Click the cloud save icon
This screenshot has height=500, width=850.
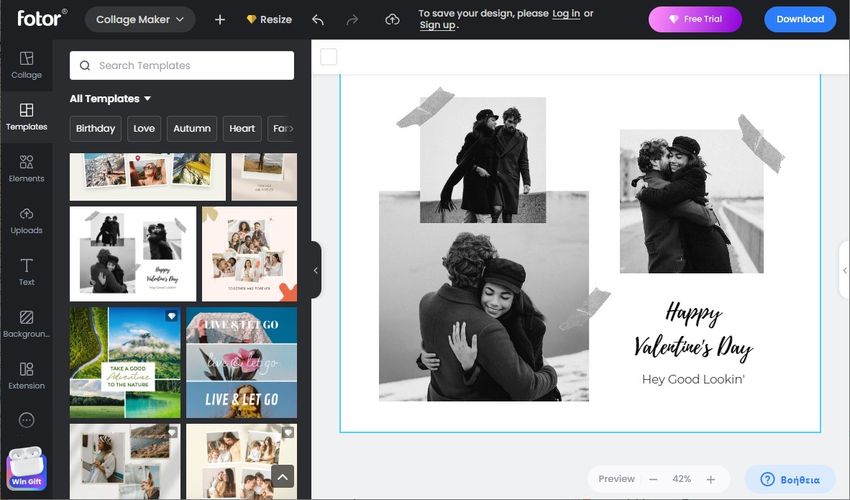coord(392,19)
